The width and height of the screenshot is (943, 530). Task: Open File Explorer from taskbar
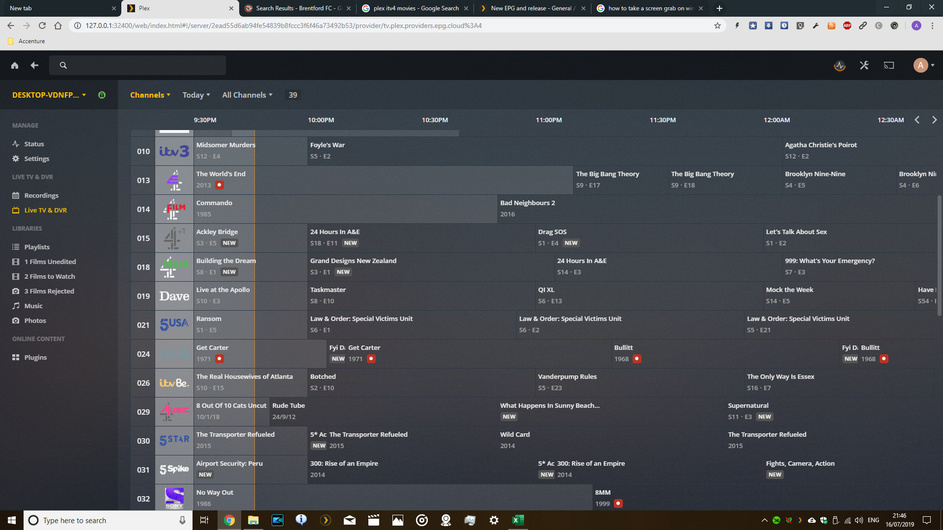[253, 520]
